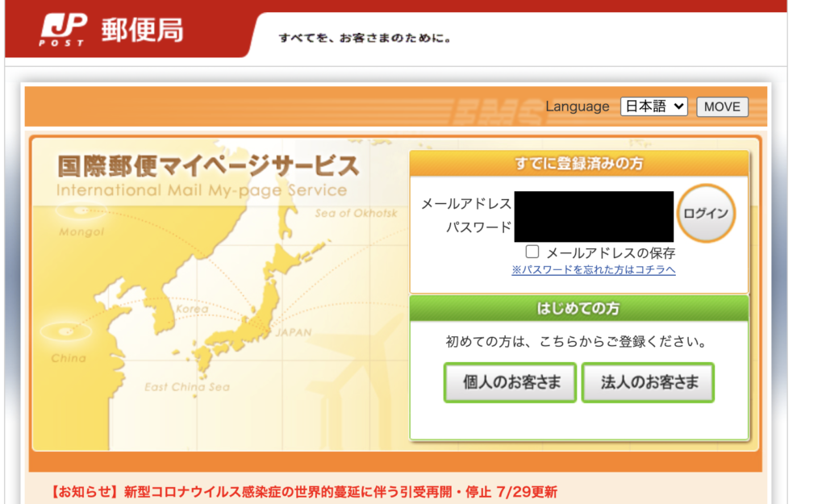This screenshot has width=826, height=504.
Task: Click the 'Language' label text
Action: point(578,106)
